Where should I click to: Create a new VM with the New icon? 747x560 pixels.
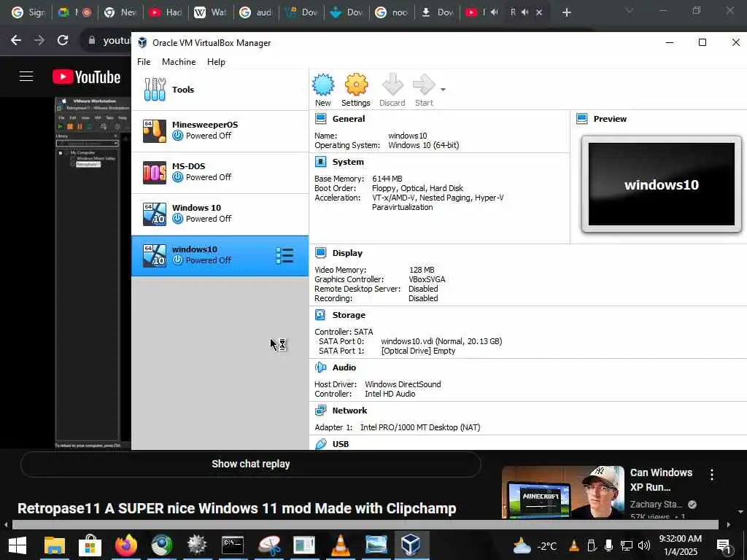pyautogui.click(x=323, y=90)
